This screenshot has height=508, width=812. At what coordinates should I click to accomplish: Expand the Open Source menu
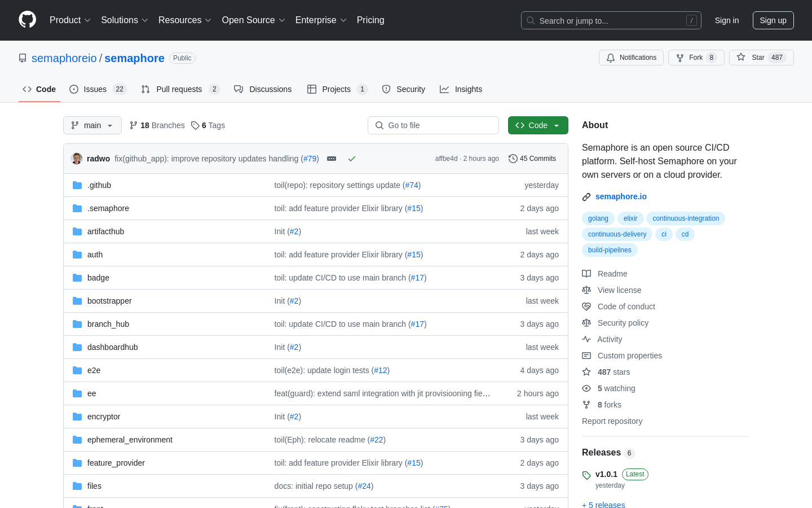(254, 20)
